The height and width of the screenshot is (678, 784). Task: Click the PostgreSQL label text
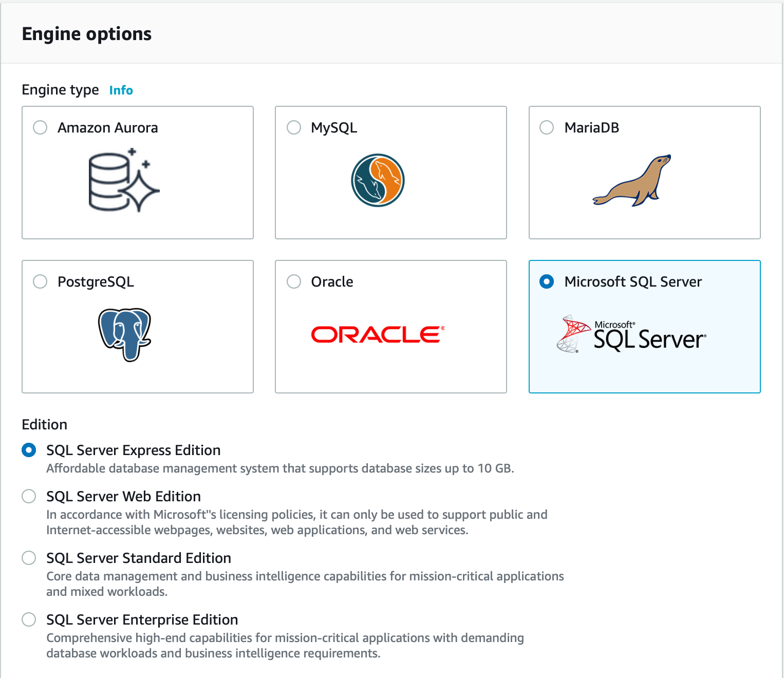[x=96, y=282]
